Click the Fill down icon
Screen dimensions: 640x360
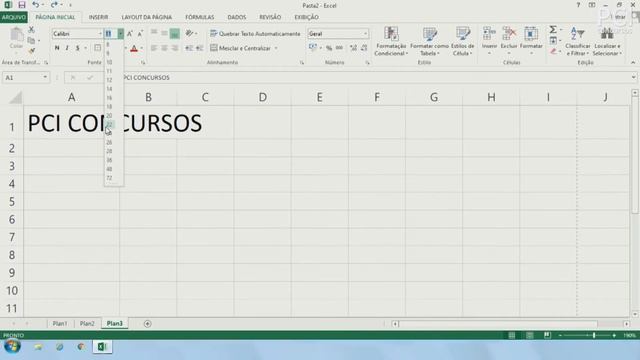coord(553,40)
